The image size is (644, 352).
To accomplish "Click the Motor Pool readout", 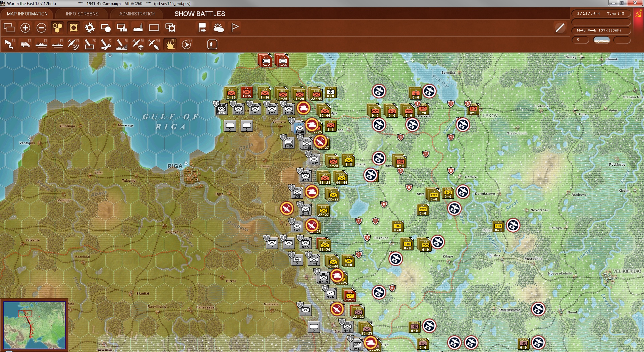I will click(600, 31).
